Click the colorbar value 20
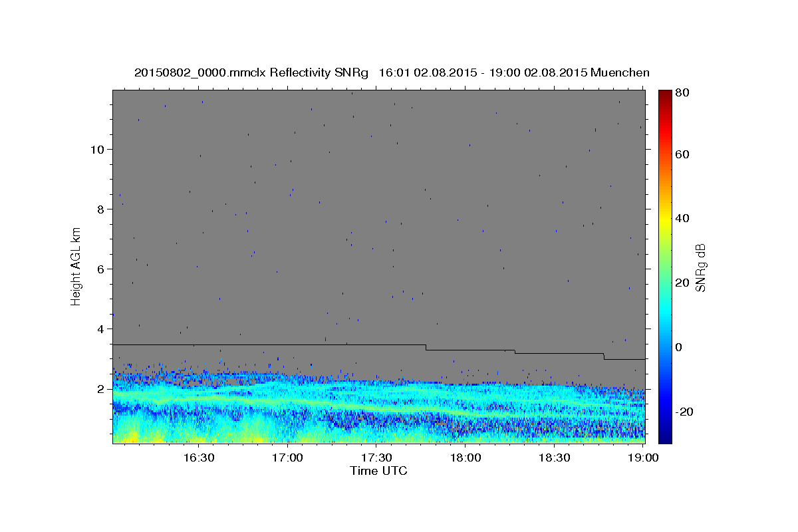This screenshot has height=532, width=798. [x=682, y=283]
